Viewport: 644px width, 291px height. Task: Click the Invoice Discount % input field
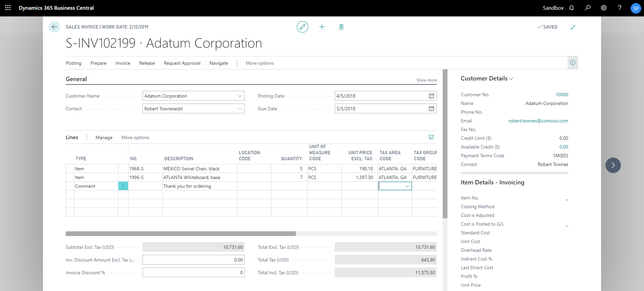(193, 273)
